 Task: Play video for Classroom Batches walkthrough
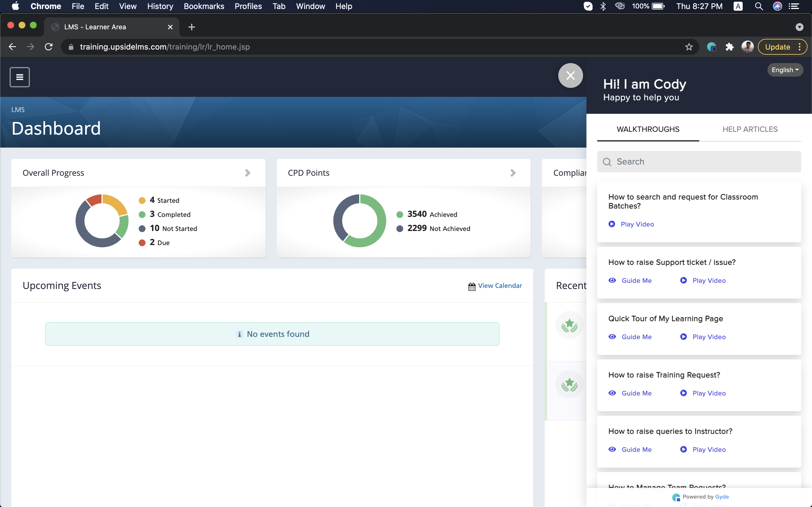pos(637,224)
